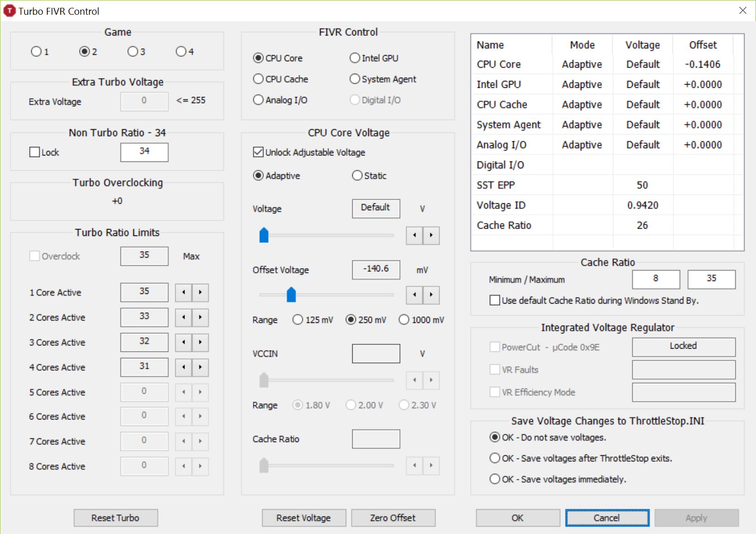Click the 3 Cores Active value field
Image resolution: width=756 pixels, height=534 pixels.
(x=144, y=342)
